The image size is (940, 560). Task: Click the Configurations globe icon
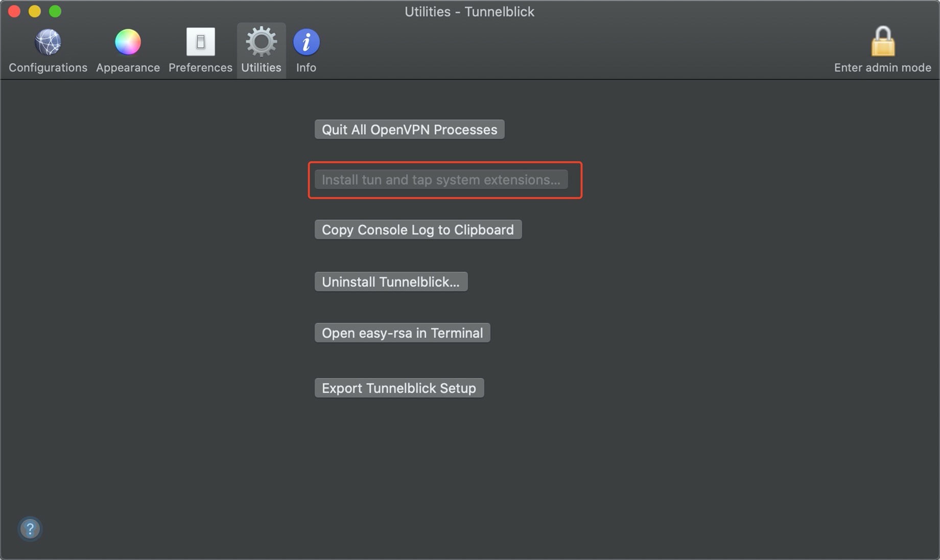pyautogui.click(x=48, y=42)
